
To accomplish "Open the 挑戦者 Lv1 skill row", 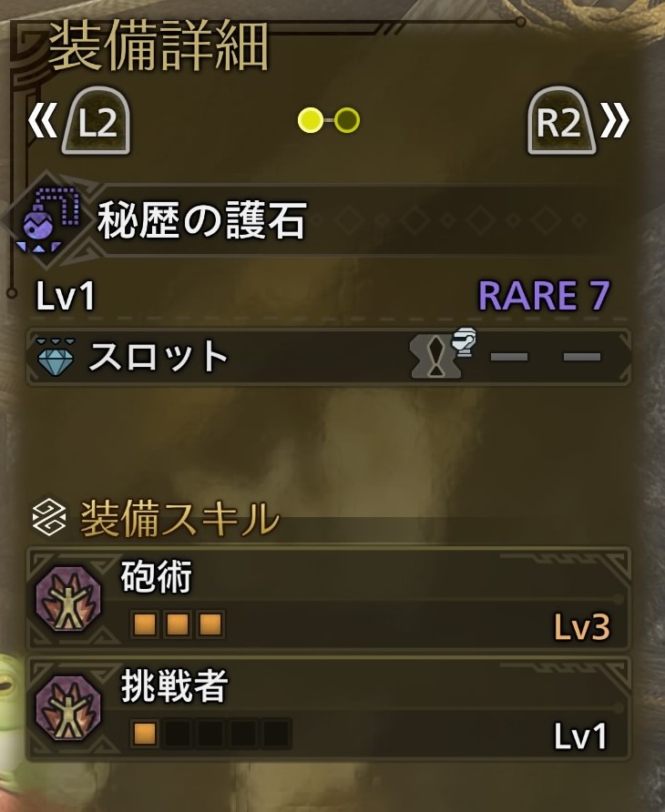I will pyautogui.click(x=329, y=708).
